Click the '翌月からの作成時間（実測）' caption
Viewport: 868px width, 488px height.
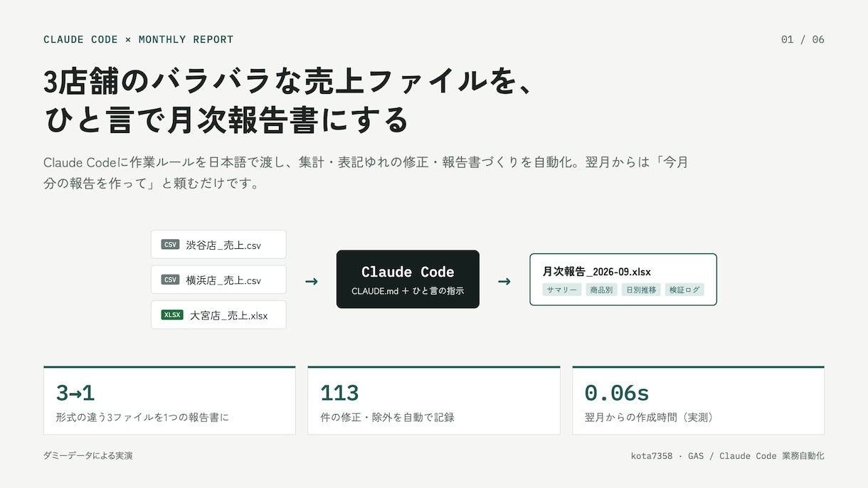pos(650,418)
